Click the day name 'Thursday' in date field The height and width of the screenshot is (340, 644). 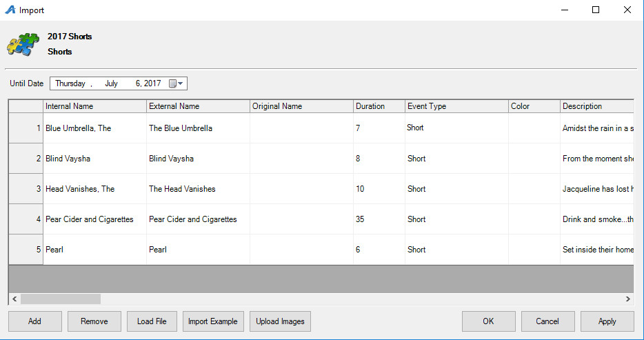pyautogui.click(x=70, y=83)
